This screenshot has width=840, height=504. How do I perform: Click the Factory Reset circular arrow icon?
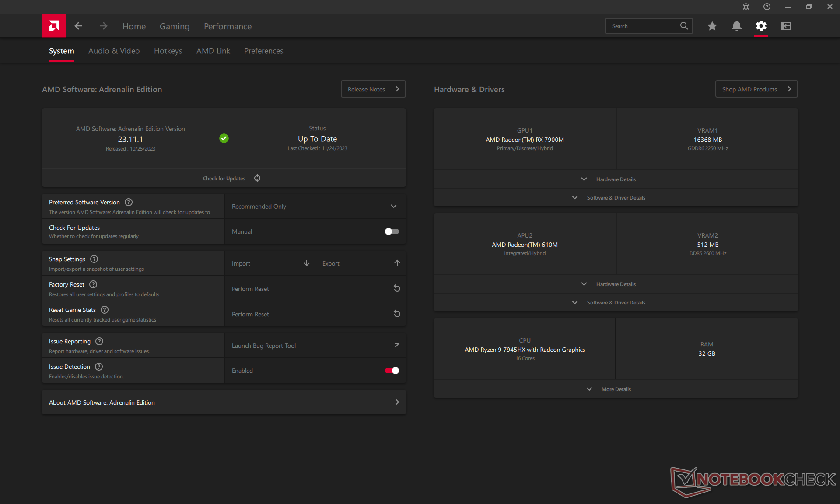pos(397,288)
